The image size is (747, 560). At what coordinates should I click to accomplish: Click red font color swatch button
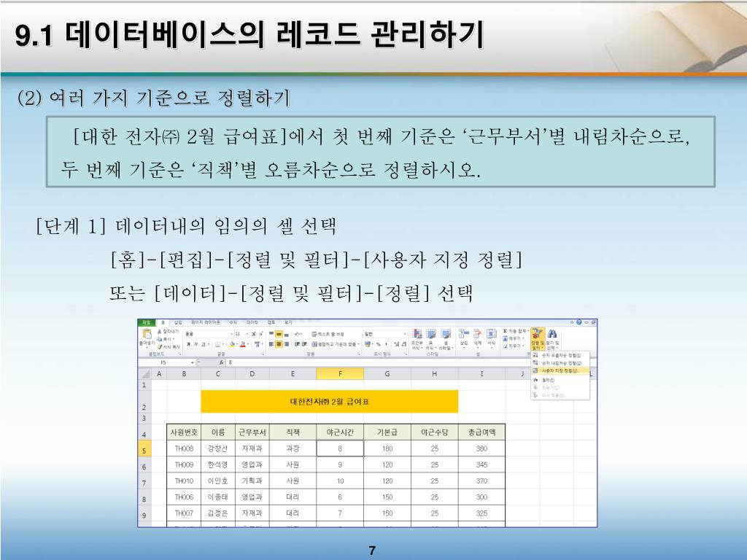tap(243, 344)
